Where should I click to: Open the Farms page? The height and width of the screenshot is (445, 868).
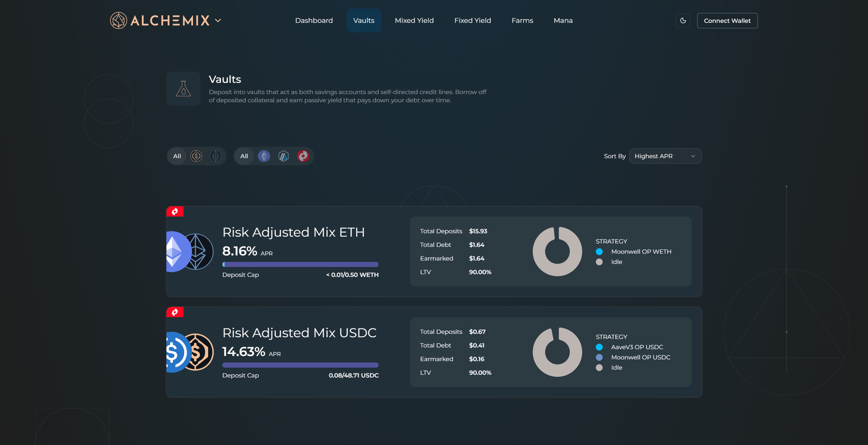(x=522, y=20)
